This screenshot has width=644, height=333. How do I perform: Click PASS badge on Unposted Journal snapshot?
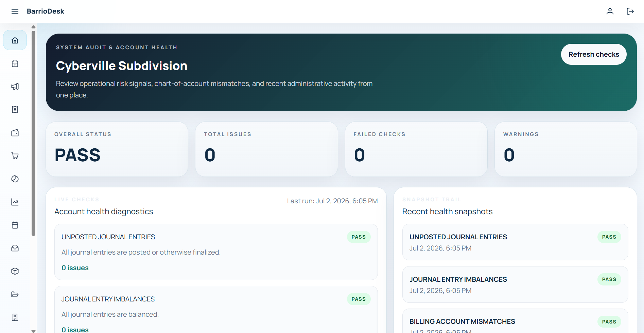(x=609, y=237)
